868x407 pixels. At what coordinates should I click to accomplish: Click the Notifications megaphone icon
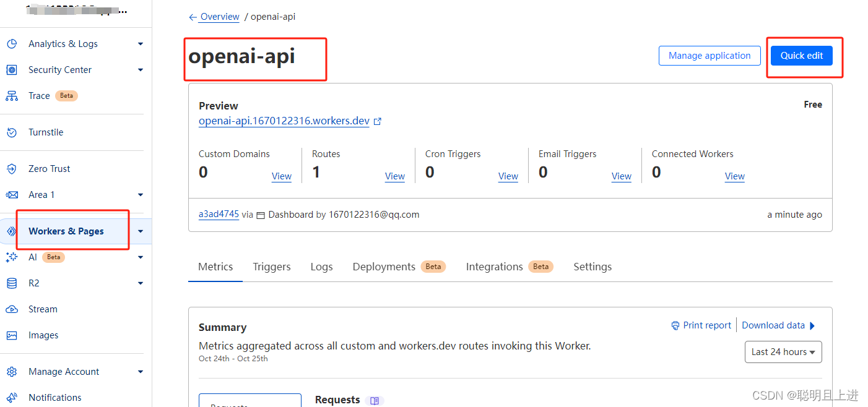(x=12, y=398)
